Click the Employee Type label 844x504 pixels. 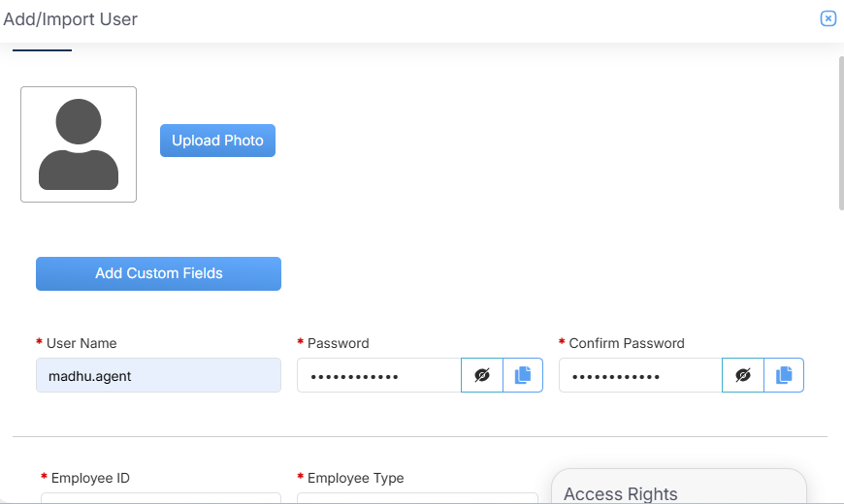(x=355, y=478)
